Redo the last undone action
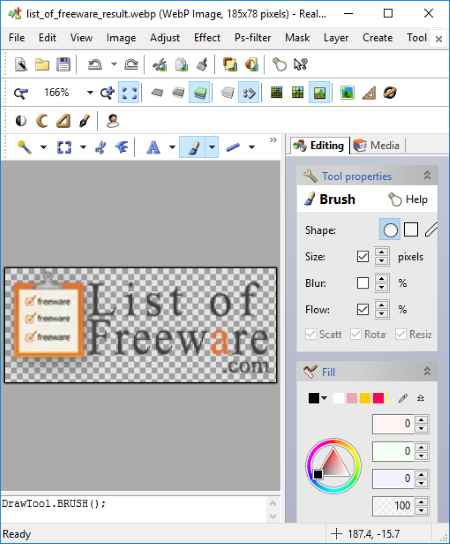The image size is (450, 544). [x=131, y=65]
